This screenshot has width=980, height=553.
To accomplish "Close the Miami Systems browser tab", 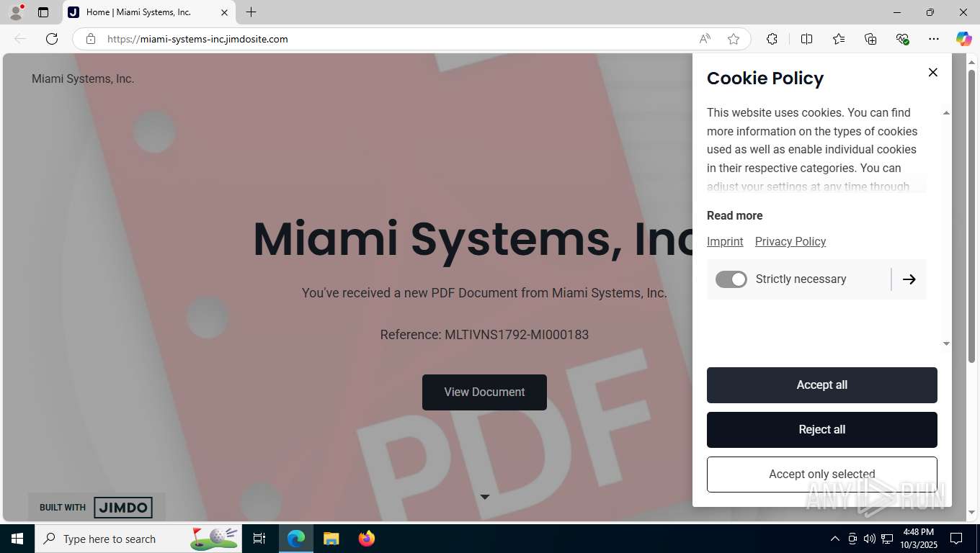I will coord(224,12).
